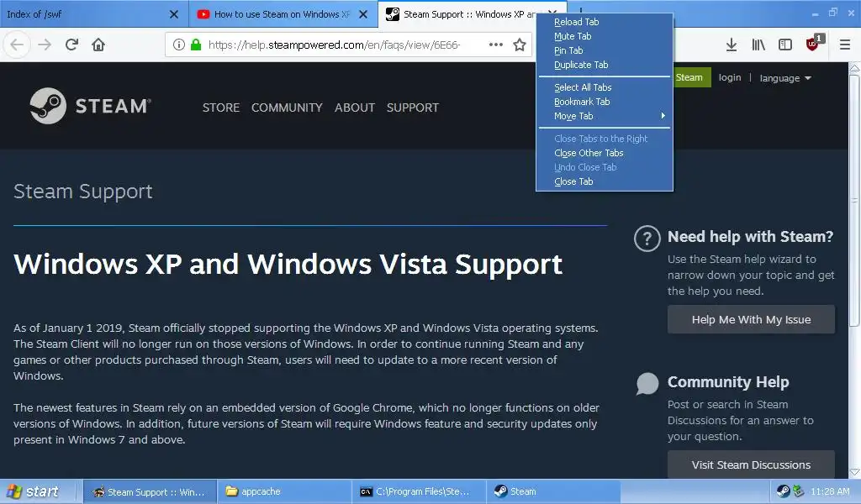Viewport: 861px width, 504px height.
Task: Choose Close Other Tabs menu entry
Action: click(604, 153)
